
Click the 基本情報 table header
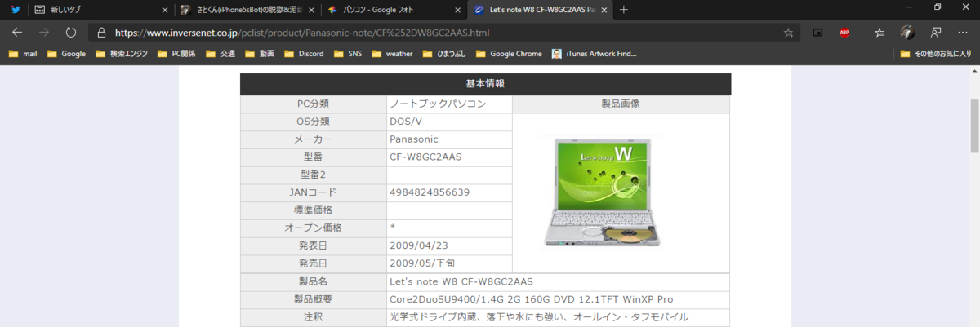(485, 84)
